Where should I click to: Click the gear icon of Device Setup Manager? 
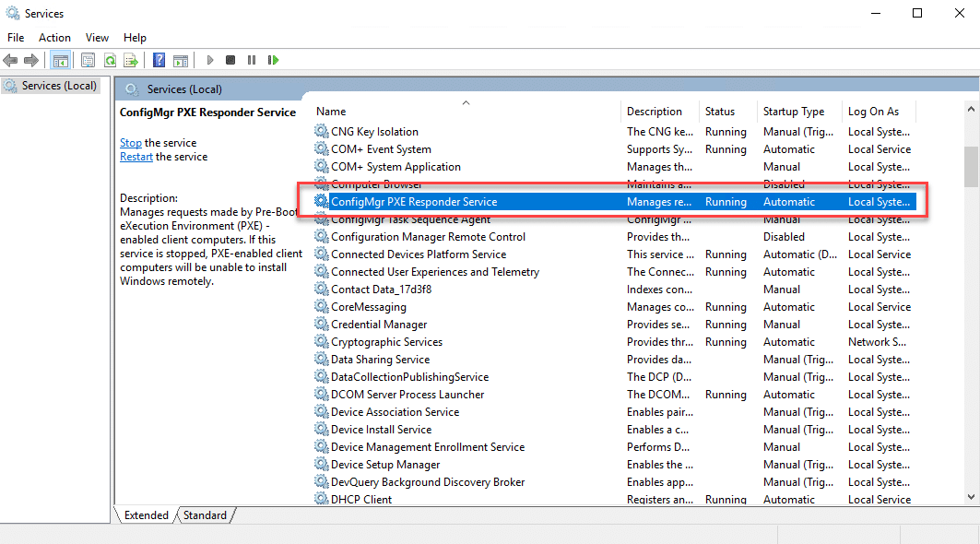[321, 464]
